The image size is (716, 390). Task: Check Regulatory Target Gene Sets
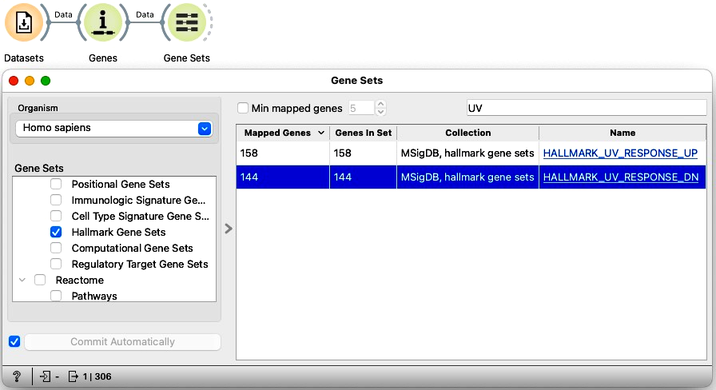(56, 264)
